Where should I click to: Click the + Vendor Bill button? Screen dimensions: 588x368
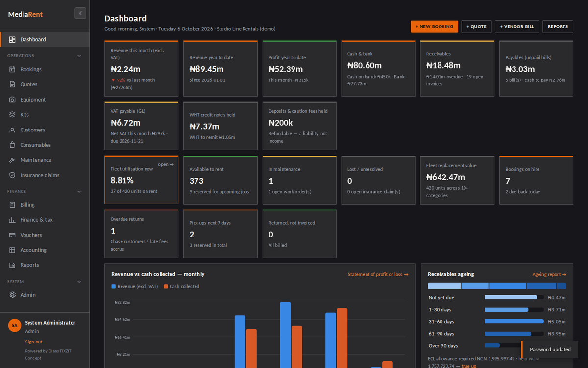(x=517, y=26)
